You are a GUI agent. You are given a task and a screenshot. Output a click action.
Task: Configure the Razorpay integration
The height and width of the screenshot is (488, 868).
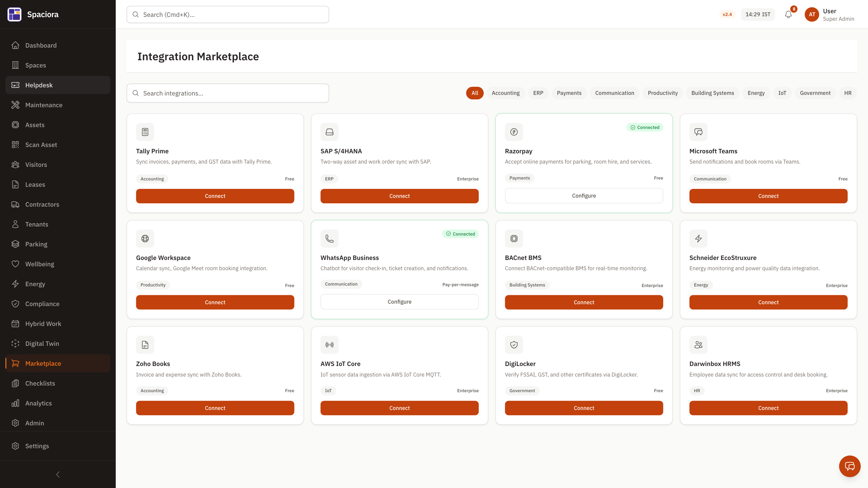(x=583, y=196)
